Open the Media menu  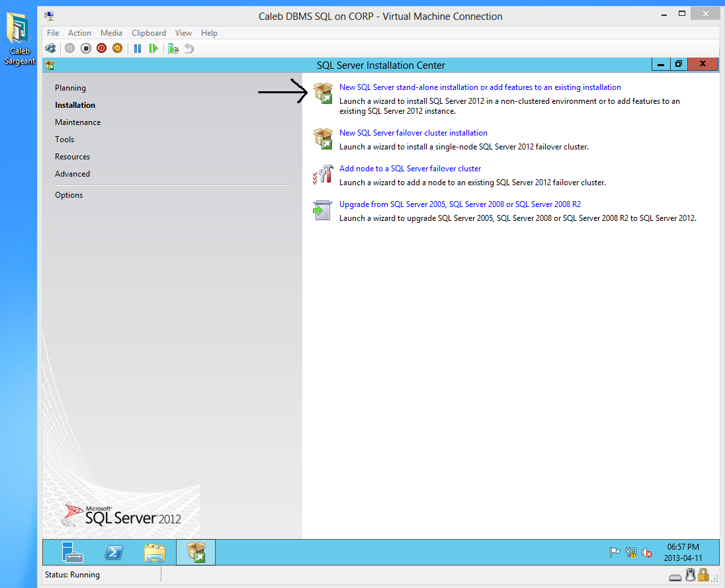111,33
